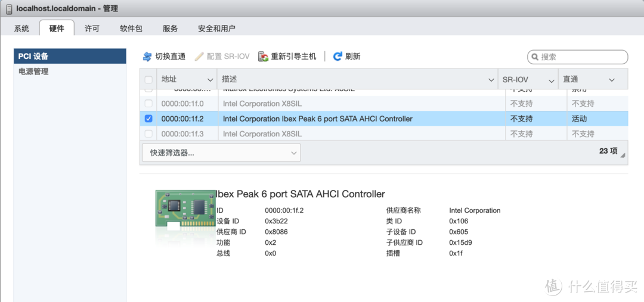
Task: Open the Passthrough (直通) column dropdown arrow
Action: click(612, 80)
